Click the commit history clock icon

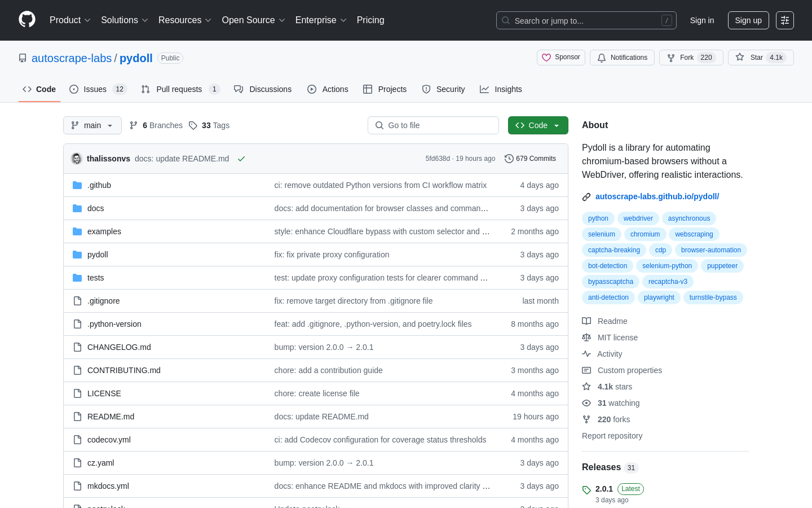509,159
